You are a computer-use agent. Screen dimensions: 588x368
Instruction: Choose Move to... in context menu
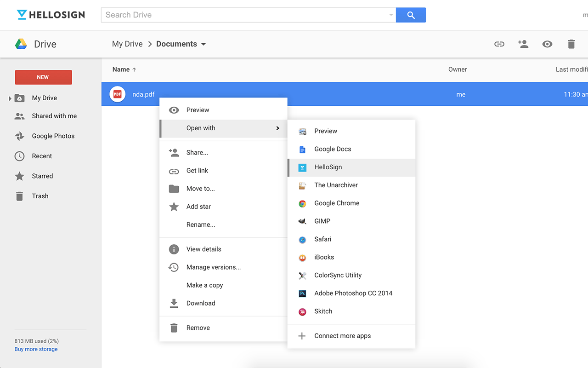point(223,189)
